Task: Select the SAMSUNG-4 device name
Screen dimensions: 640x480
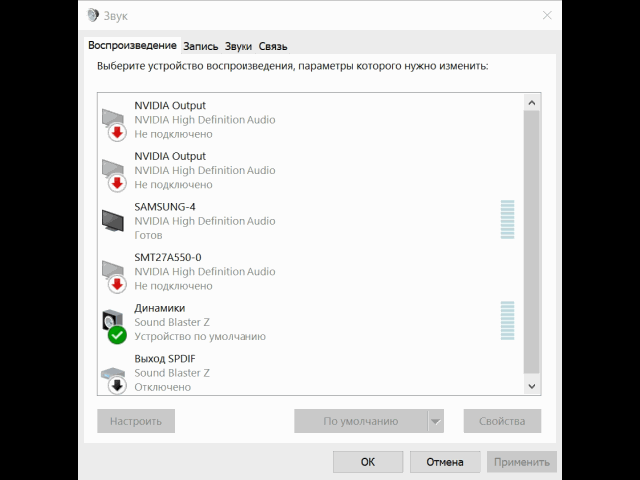Action: [x=165, y=207]
